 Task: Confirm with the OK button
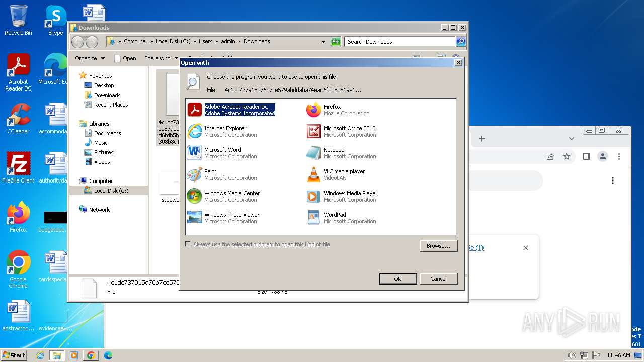[397, 279]
